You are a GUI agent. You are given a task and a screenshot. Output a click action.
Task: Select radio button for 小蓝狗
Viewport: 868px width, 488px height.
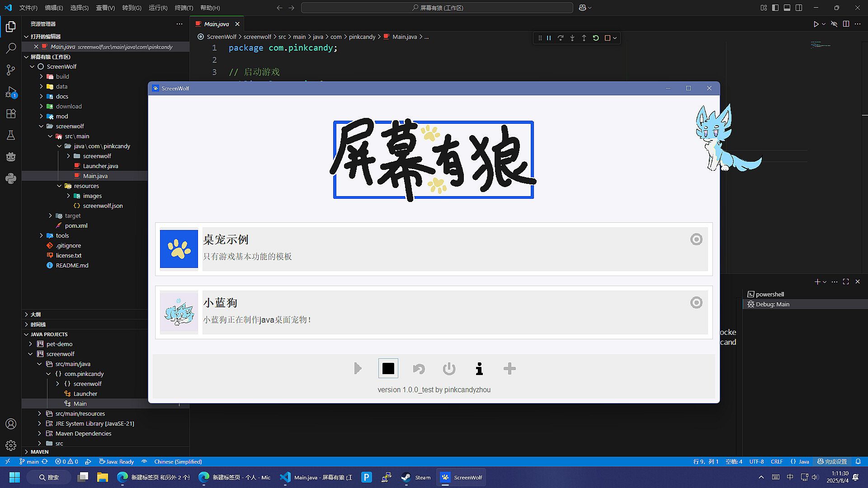point(696,303)
